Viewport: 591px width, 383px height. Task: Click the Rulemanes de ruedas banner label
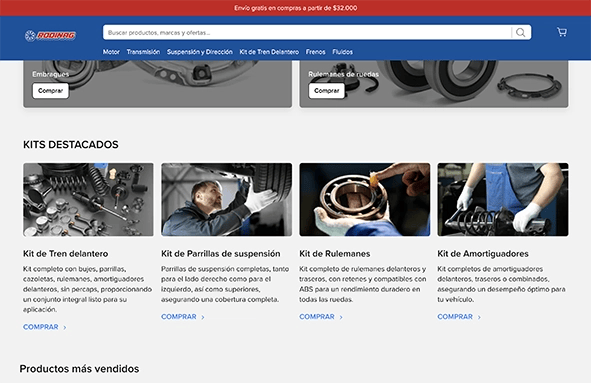343,74
